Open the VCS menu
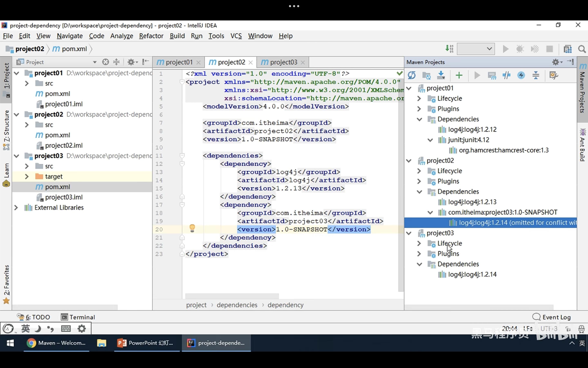The height and width of the screenshot is (368, 588). [x=236, y=36]
